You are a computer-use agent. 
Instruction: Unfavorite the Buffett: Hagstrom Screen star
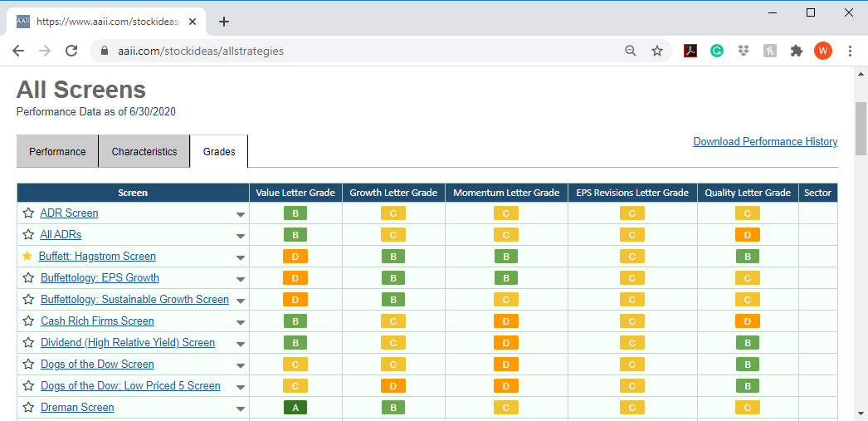27,256
